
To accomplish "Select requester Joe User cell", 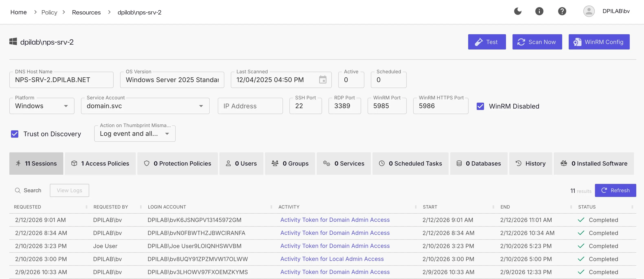I will 105,246.
